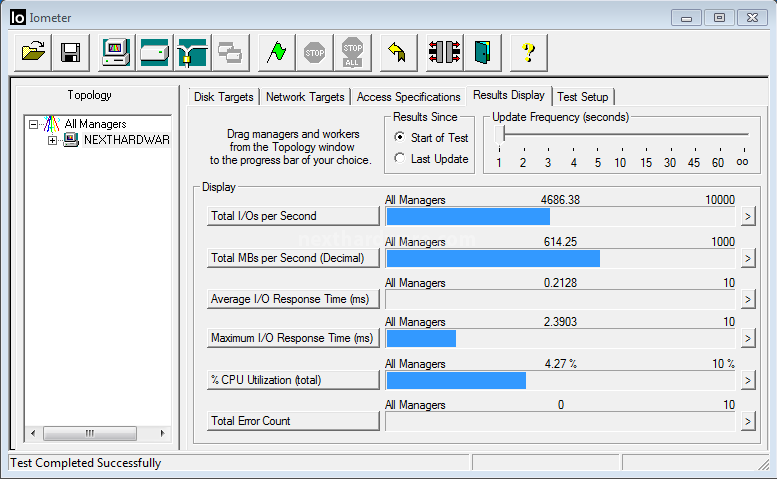The image size is (777, 479).
Task: Click Topology scrollbar right arrow
Action: point(162,433)
